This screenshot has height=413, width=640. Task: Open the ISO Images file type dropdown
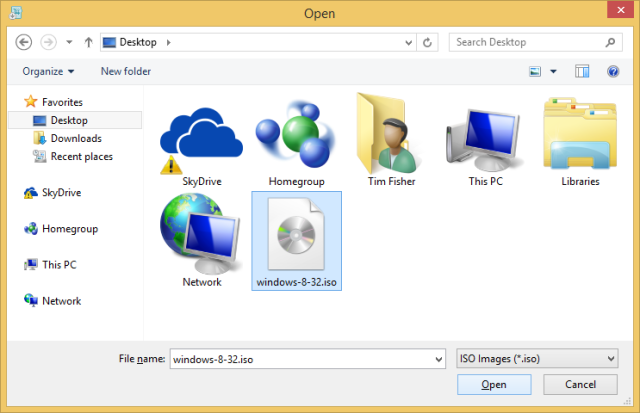pos(537,359)
